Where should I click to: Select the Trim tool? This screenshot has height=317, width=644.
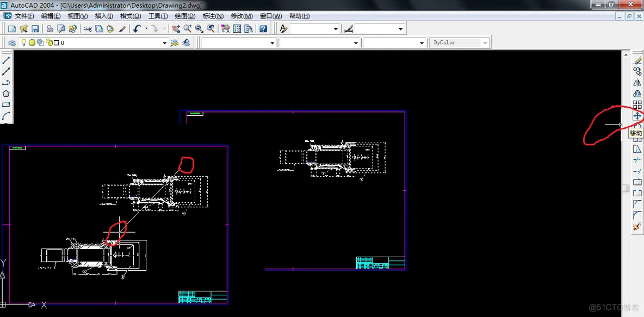[x=637, y=160]
